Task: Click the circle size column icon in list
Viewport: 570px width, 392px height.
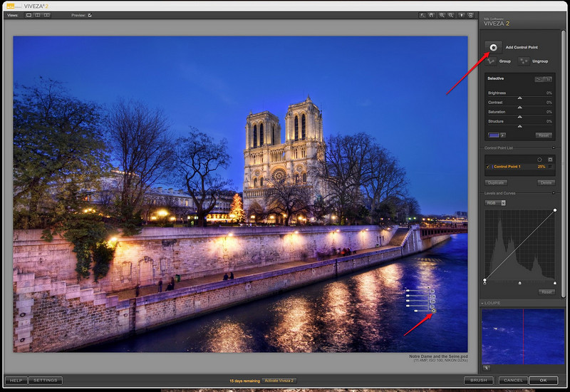Action: (539, 160)
